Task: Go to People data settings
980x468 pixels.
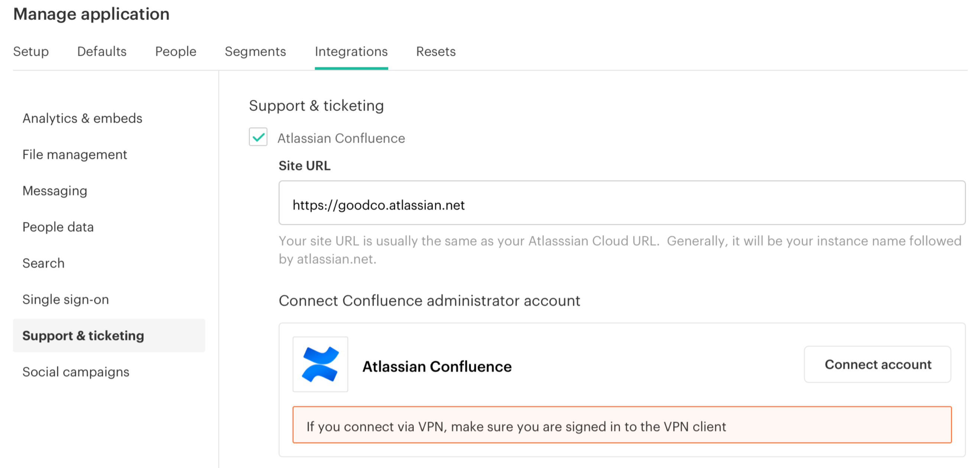Action: point(58,227)
